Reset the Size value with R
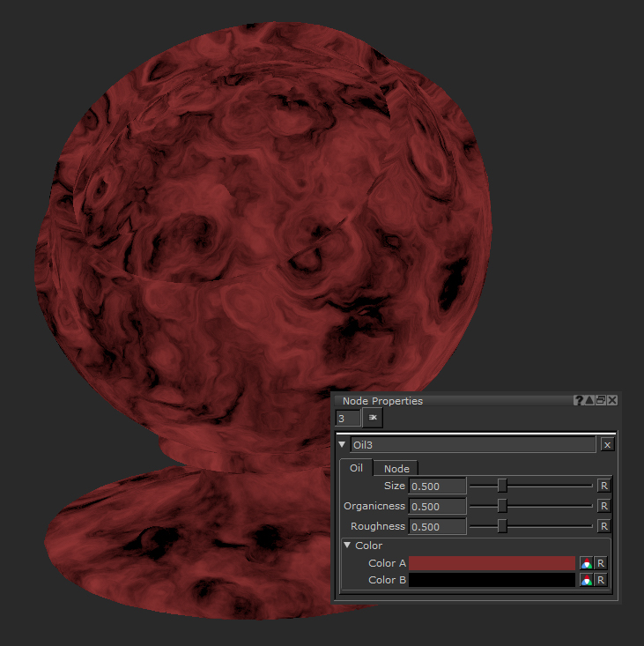Image resolution: width=644 pixels, height=646 pixels. [603, 486]
